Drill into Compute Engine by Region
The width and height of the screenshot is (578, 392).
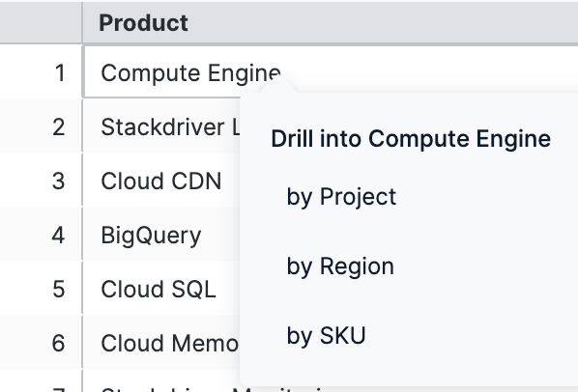340,266
